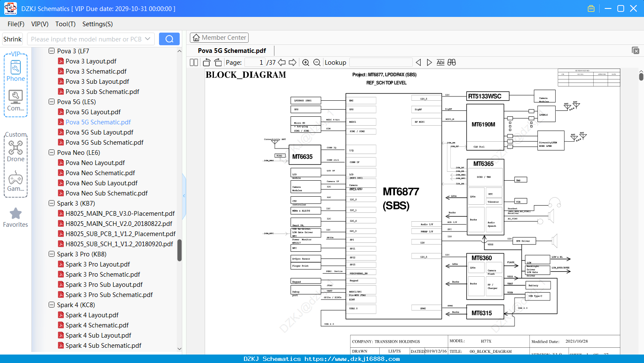Click the file tree scroll-down arrow
This screenshot has height=363, width=644.
179,349
